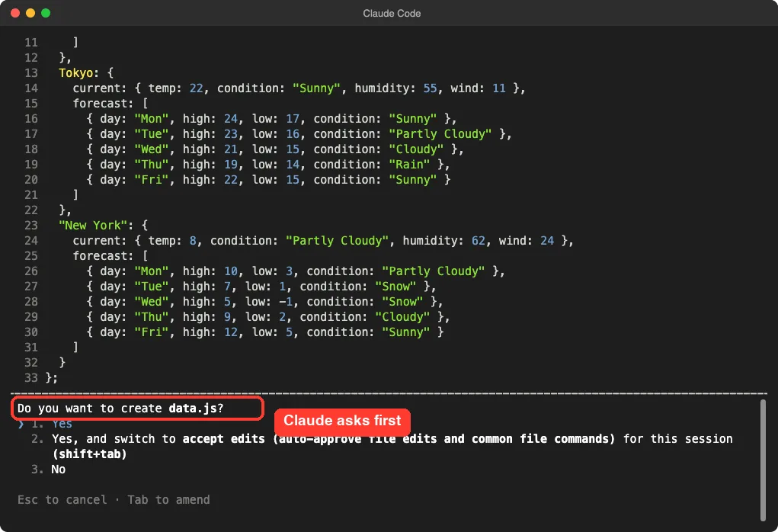Click New York wind value 24
This screenshot has height=532, width=778.
[547, 241]
